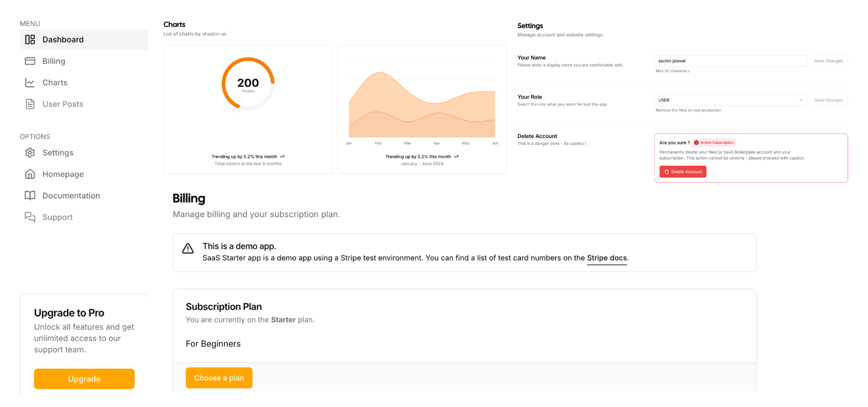This screenshot has height=407, width=868.
Task: Click the User Posts document icon
Action: point(30,104)
